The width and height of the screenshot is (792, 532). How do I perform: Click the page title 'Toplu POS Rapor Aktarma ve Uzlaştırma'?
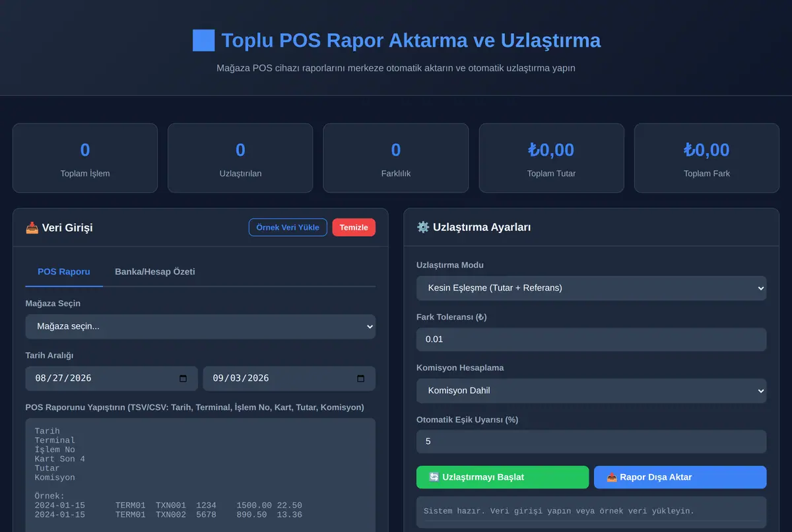(411, 40)
